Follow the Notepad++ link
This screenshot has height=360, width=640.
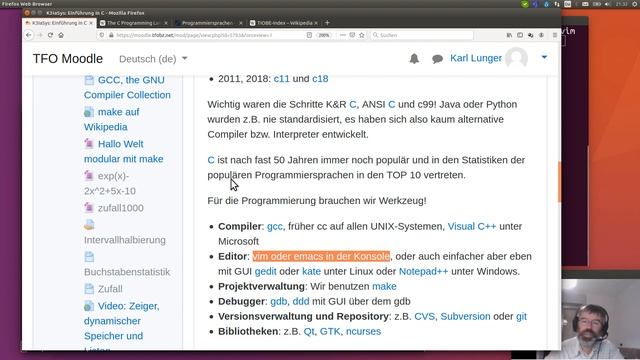(423, 271)
